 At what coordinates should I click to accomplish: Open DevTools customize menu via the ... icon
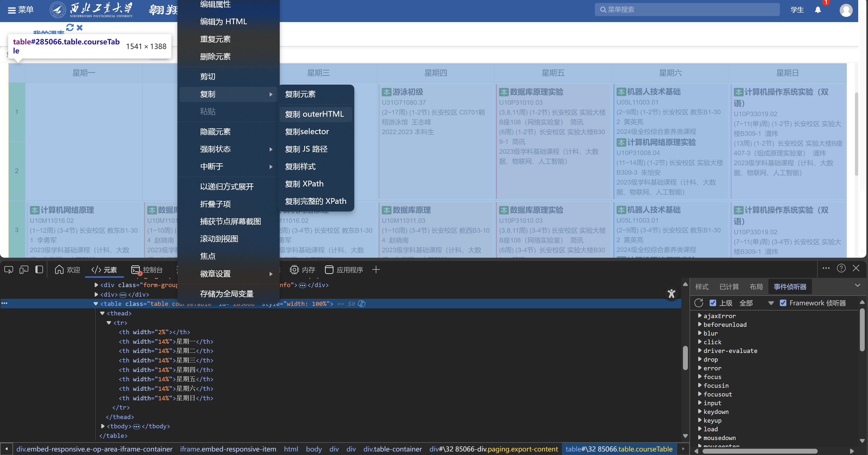[x=826, y=269]
